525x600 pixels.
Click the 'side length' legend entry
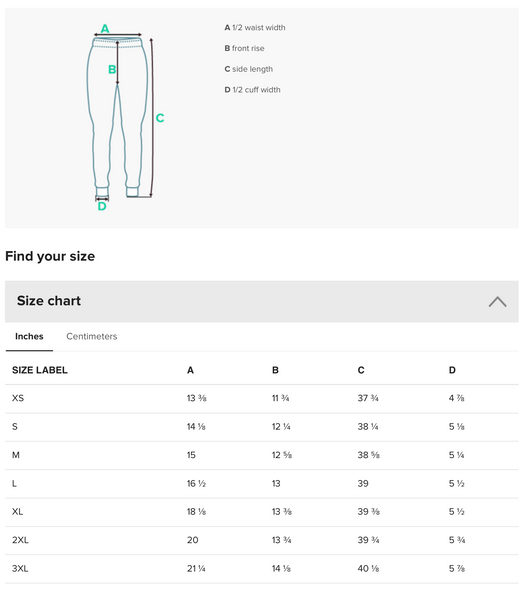[x=253, y=69]
